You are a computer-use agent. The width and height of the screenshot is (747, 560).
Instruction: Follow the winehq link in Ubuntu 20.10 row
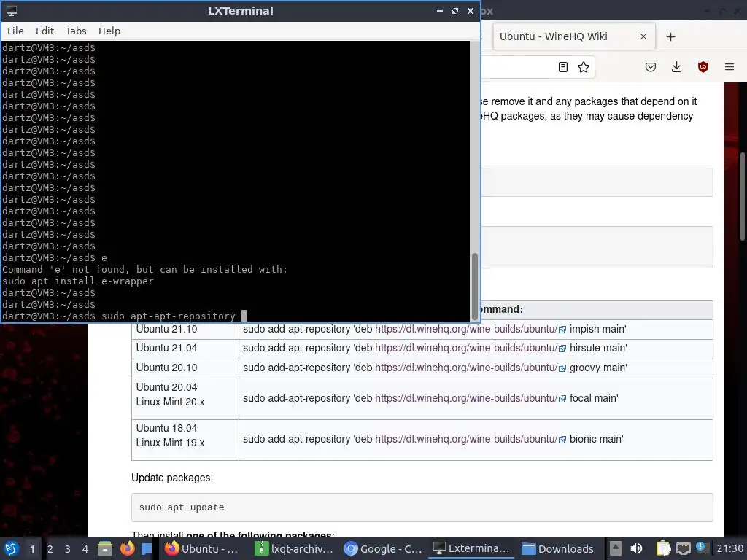(466, 367)
